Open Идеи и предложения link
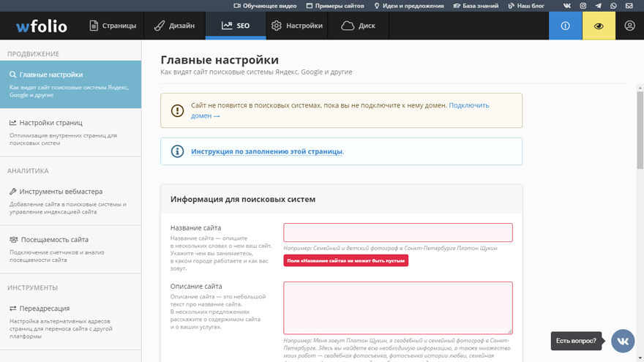 click(408, 6)
